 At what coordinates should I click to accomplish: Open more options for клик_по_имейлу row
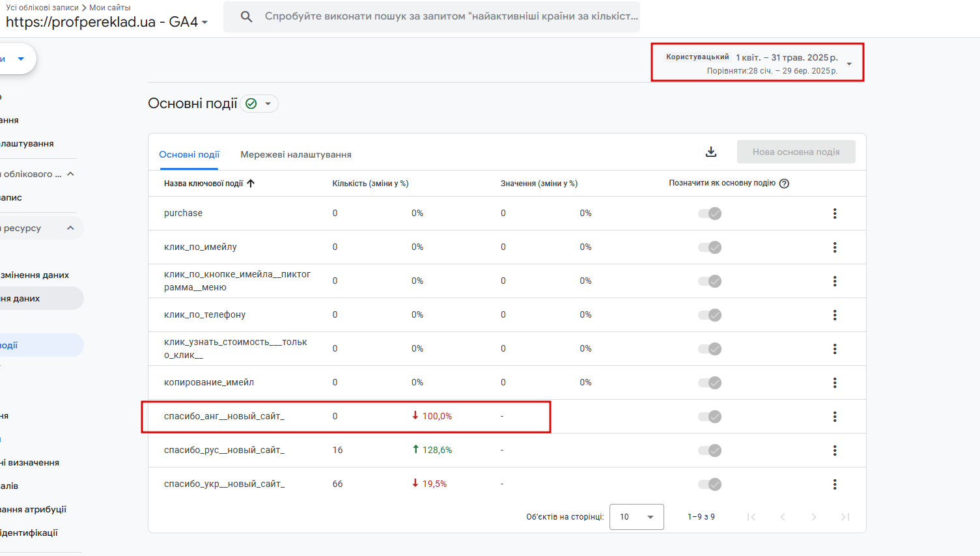(835, 247)
